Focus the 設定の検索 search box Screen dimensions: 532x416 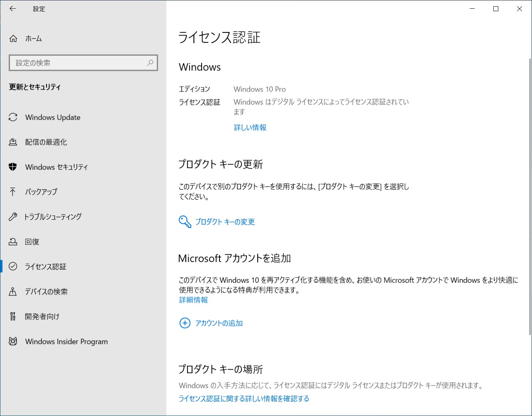(x=83, y=63)
